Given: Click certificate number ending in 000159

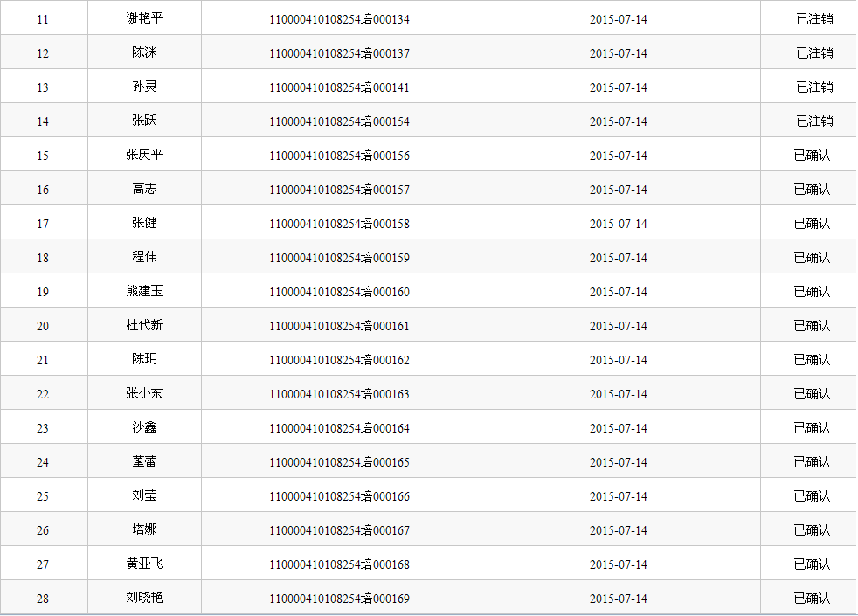Looking at the screenshot, I should click(339, 258).
